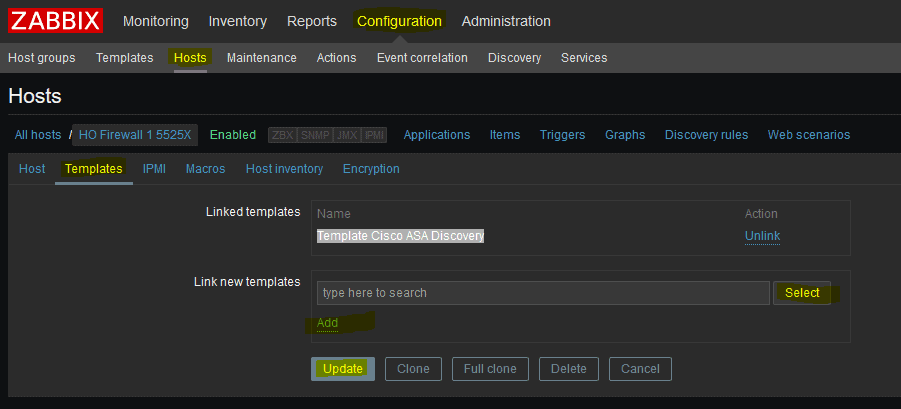901x409 pixels.
Task: Click HO Firewall 1 5525X breadcrumb
Action: click(x=135, y=135)
